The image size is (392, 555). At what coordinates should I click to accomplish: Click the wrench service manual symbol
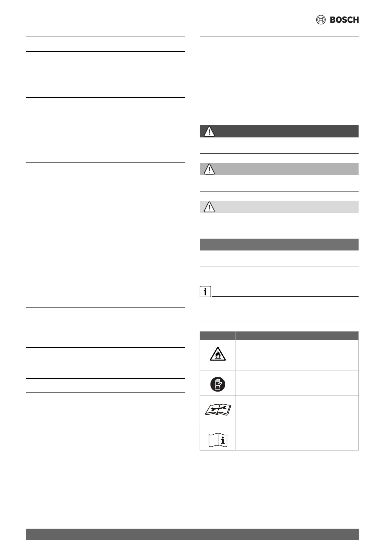coord(218,410)
